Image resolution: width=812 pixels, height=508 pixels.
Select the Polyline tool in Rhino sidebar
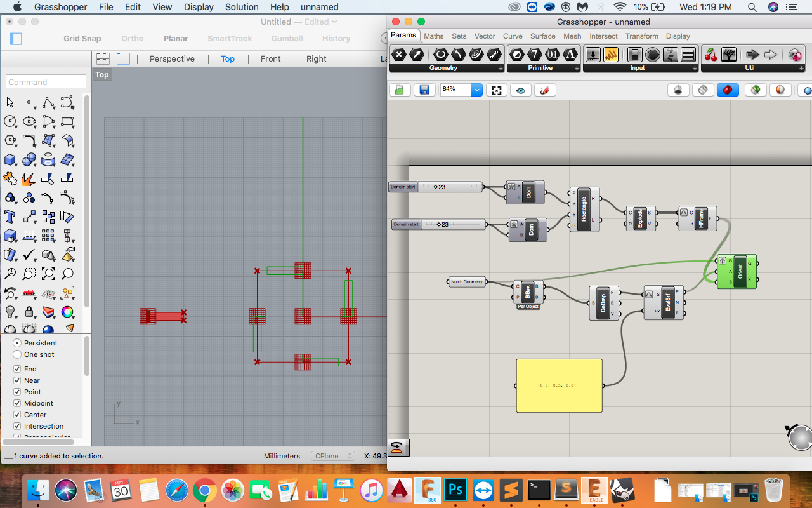click(48, 102)
